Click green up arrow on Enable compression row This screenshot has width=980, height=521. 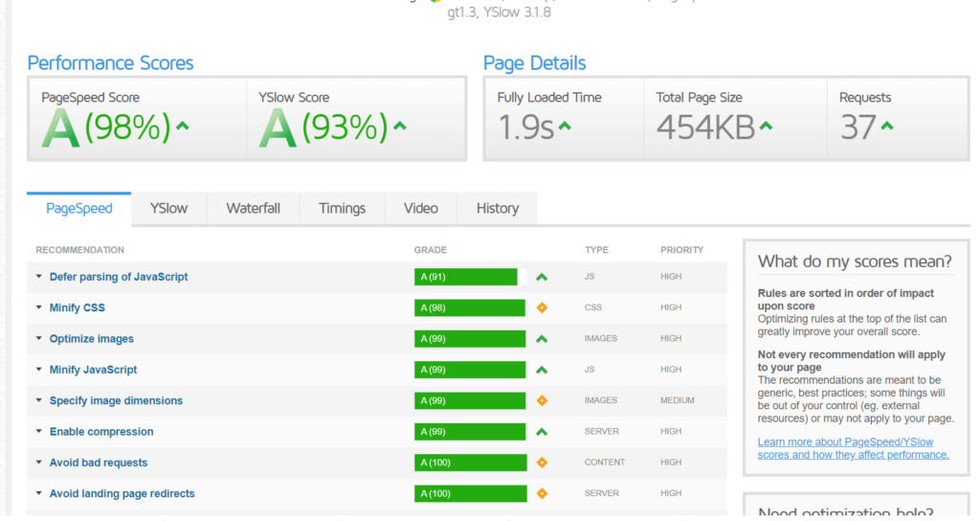pos(542,432)
